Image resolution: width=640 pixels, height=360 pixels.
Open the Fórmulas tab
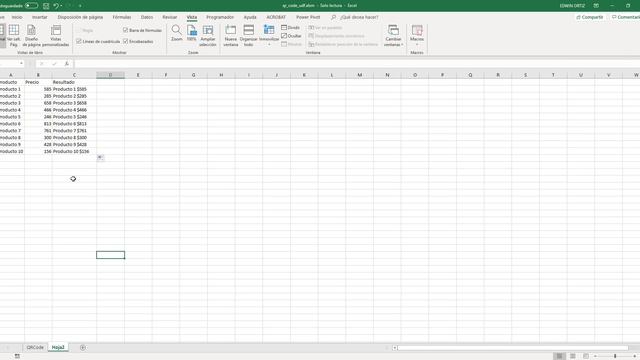click(122, 17)
